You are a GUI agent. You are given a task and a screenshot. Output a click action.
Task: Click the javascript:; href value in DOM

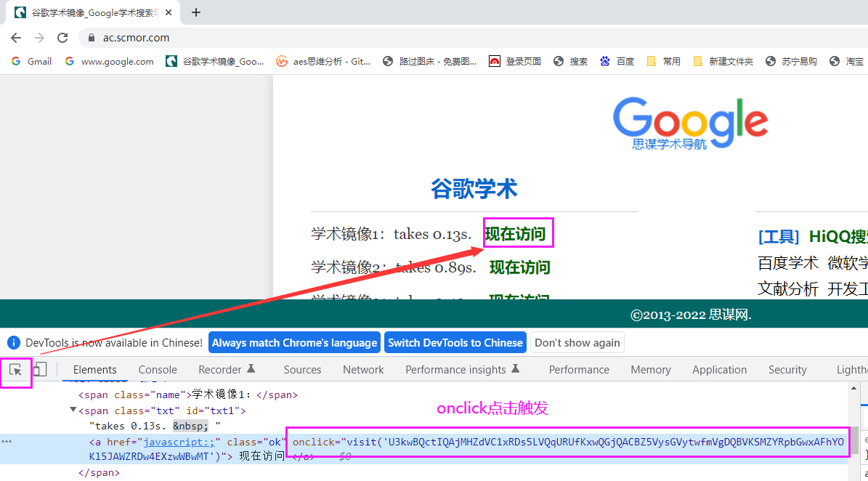click(x=179, y=442)
